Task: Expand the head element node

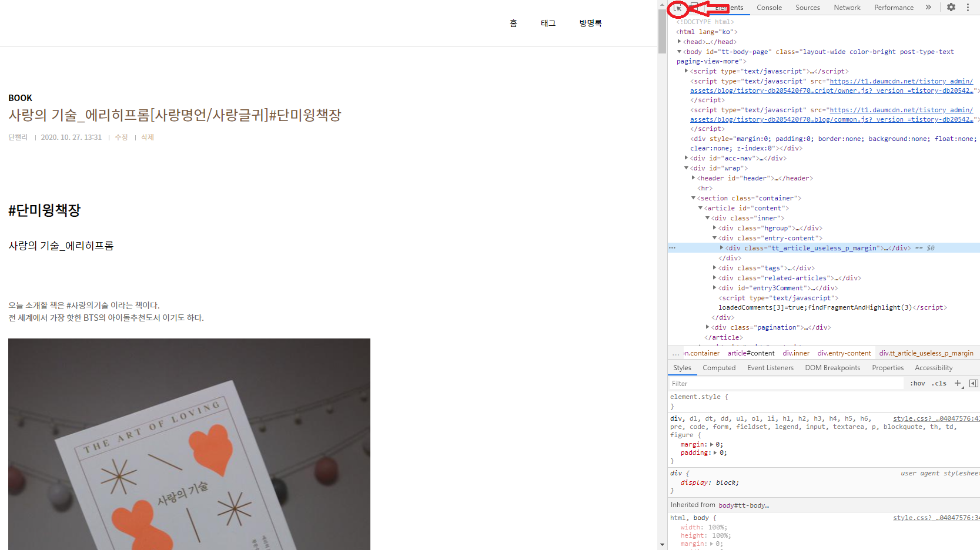Action: [x=679, y=42]
